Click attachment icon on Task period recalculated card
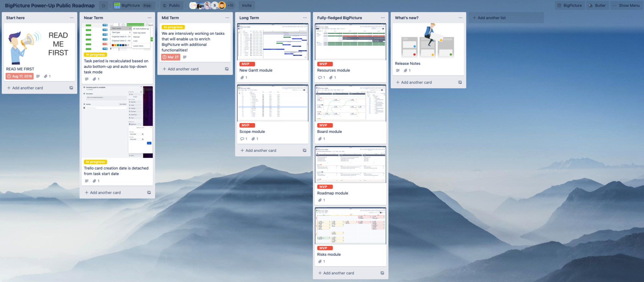Viewport: 644px width, 282px height. tap(94, 79)
